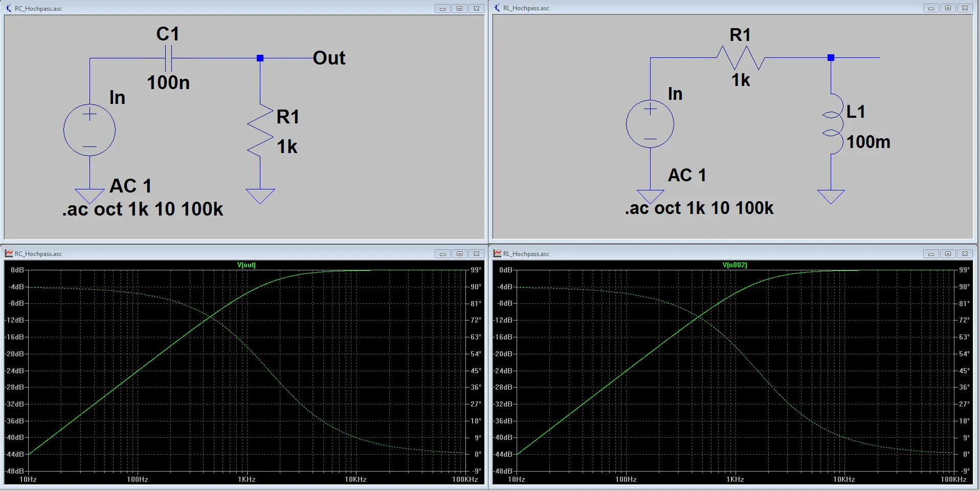Click the blue junction node near Out label

coord(260,58)
